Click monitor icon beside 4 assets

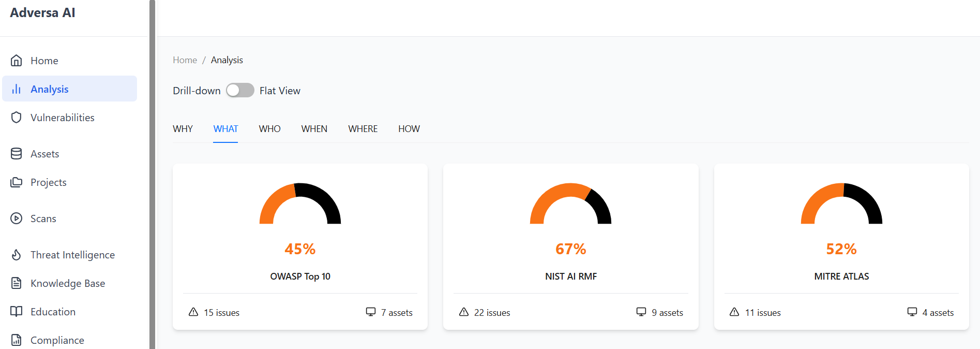click(912, 312)
